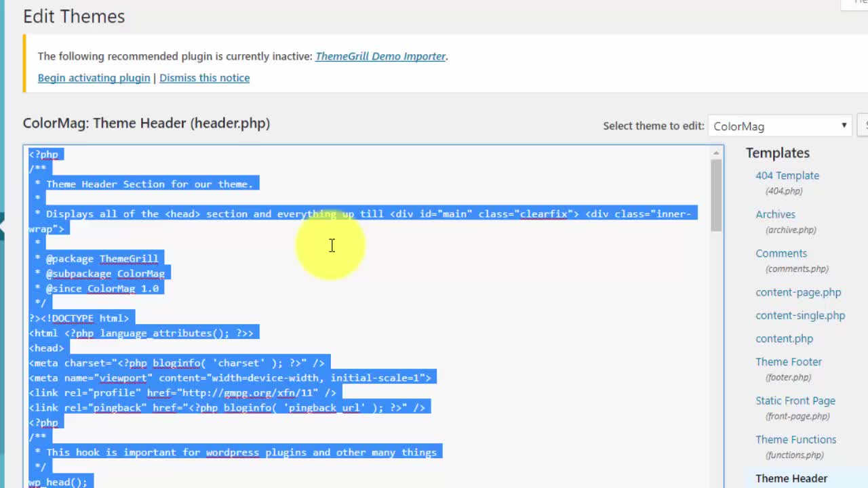Click the '(footer.php)' filename text
Screen dimensions: 868x488
pyautogui.click(x=788, y=378)
